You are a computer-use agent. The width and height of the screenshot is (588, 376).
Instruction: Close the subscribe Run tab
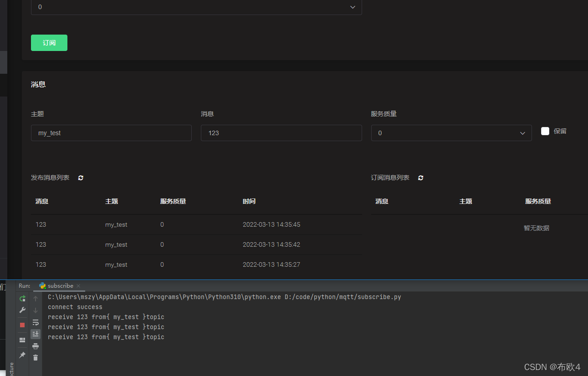click(x=78, y=286)
